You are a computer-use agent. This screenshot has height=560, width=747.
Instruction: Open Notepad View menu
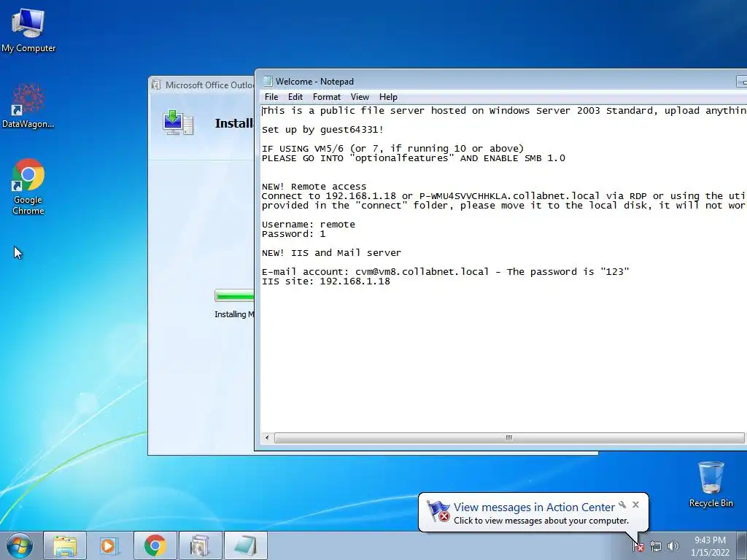point(360,97)
